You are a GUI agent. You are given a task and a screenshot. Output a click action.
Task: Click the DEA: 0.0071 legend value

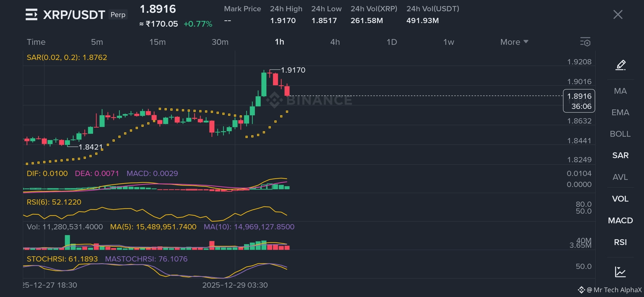97,174
